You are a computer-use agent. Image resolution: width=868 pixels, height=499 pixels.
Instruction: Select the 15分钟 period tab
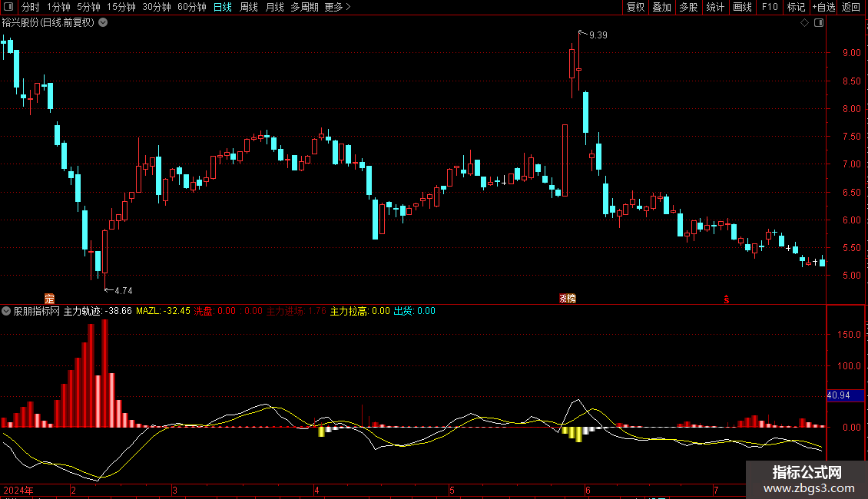pos(121,7)
